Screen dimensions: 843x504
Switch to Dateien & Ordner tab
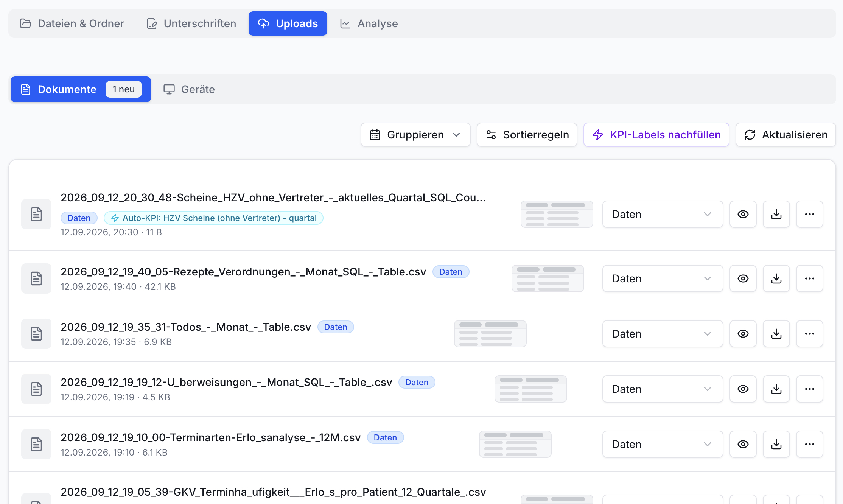[x=72, y=23]
